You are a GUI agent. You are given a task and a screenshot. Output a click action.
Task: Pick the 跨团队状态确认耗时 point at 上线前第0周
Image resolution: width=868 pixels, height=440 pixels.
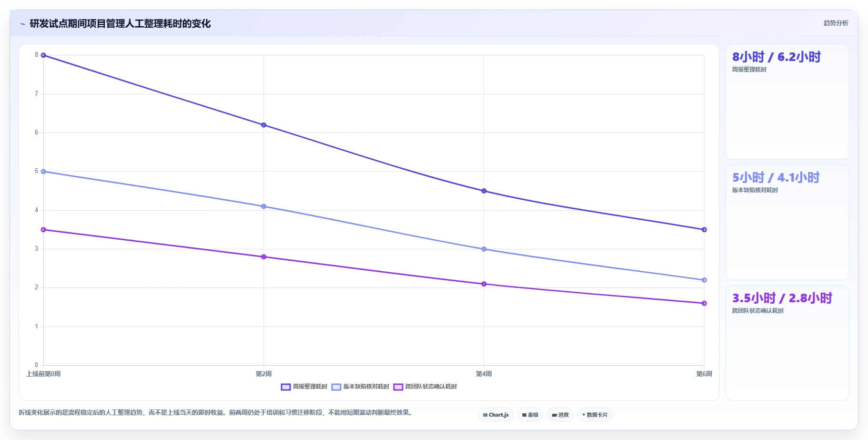coord(43,230)
